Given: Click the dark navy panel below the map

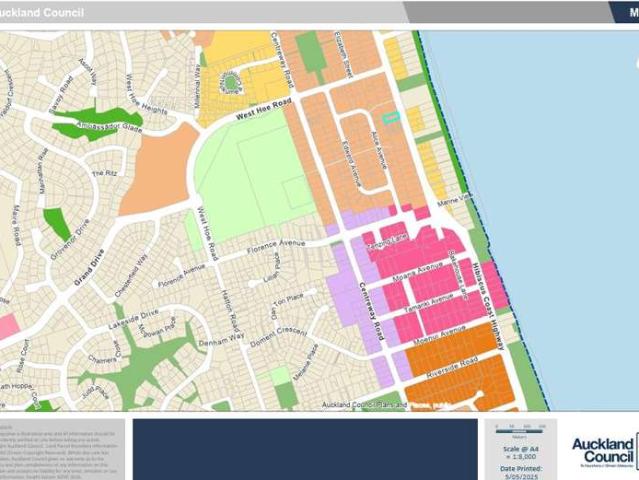Looking at the screenshot, I should [305, 449].
